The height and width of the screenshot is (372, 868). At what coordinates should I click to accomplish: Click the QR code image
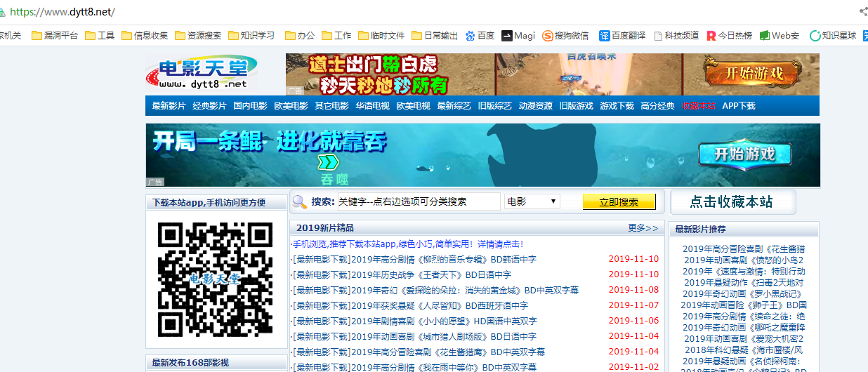215,279
